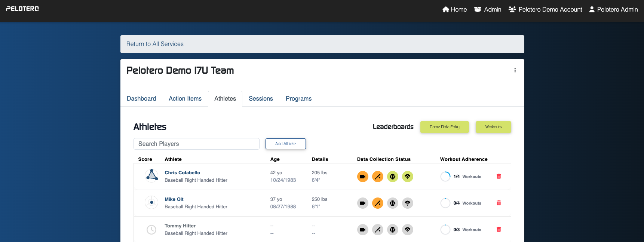Select the Athletes tab
The width and height of the screenshot is (644, 242).
(x=225, y=98)
